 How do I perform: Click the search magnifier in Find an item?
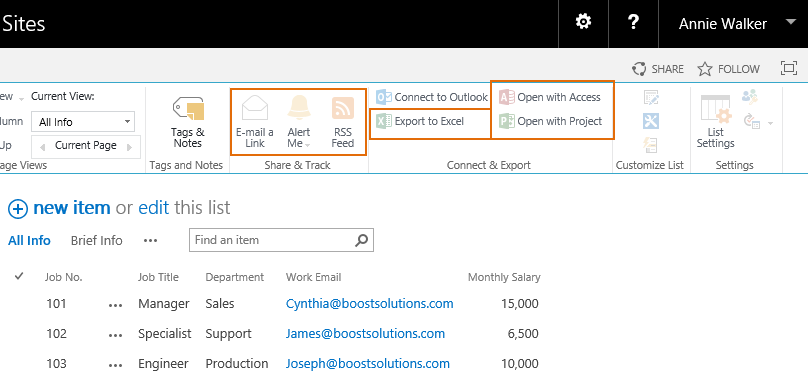[x=362, y=240]
